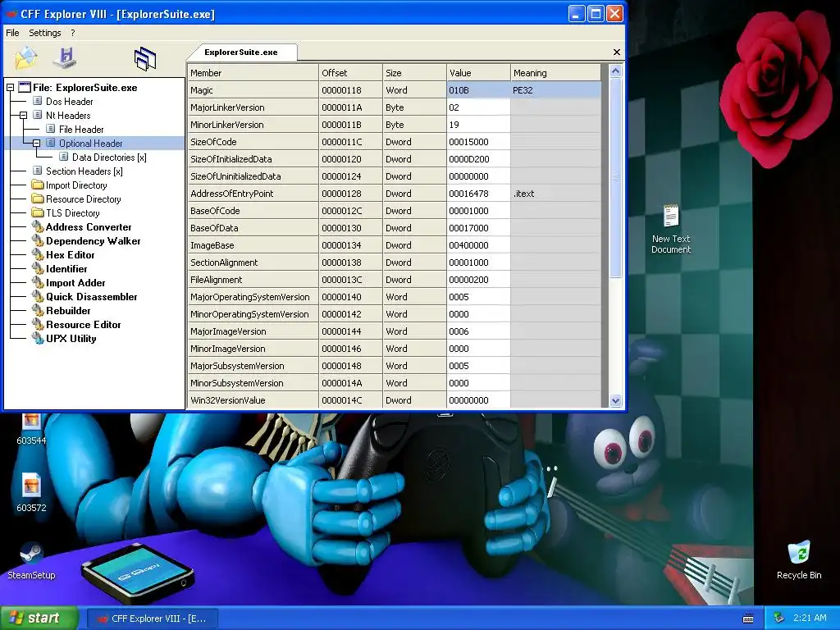
Task: Collapse the File: ExplorerSuite.exe root node
Action: 10,87
